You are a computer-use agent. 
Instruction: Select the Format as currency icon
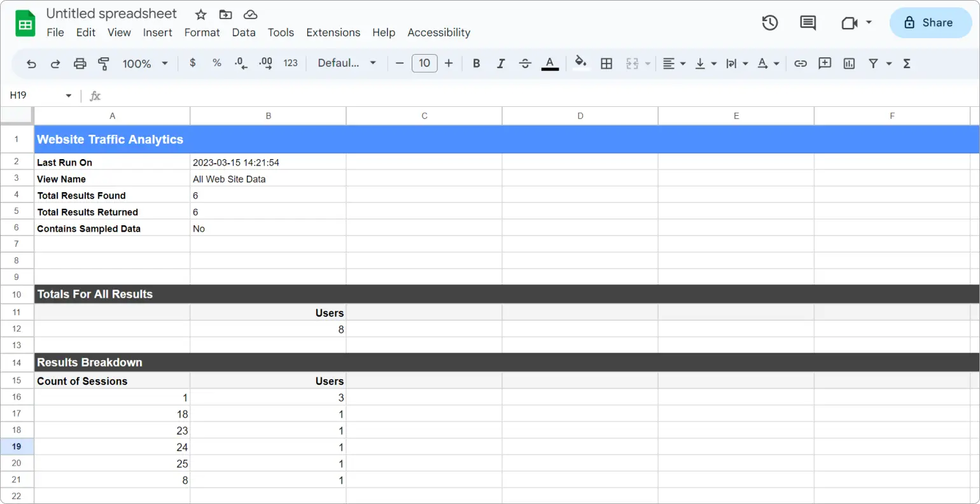(192, 63)
